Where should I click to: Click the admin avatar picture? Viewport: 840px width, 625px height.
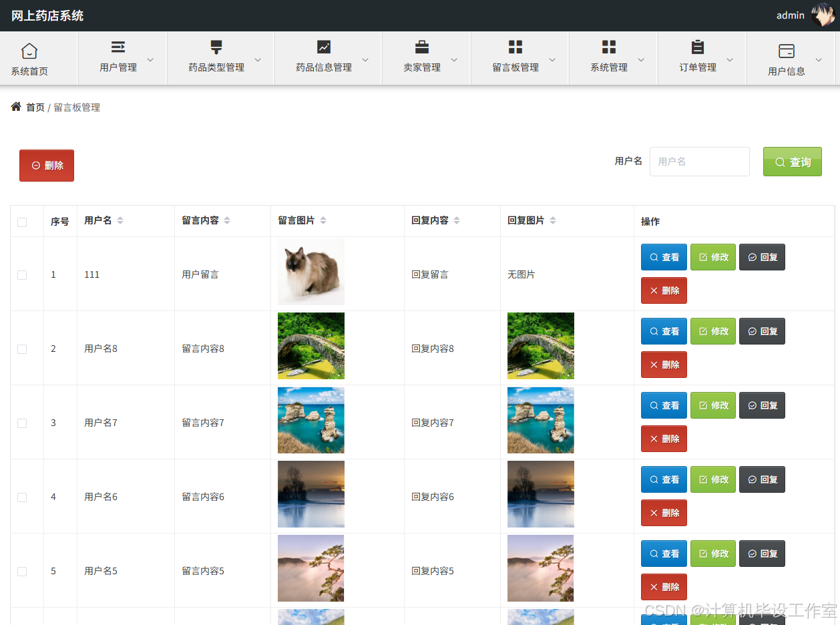(x=823, y=15)
